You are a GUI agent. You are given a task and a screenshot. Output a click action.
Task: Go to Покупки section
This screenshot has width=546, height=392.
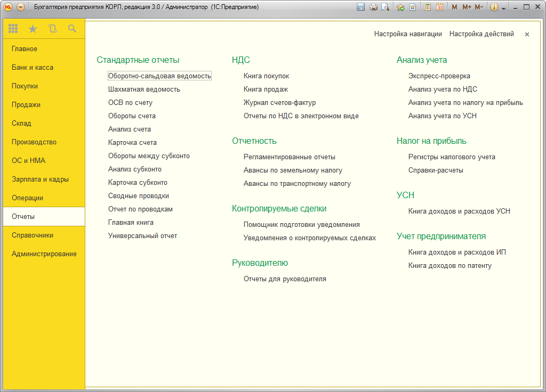(x=44, y=86)
